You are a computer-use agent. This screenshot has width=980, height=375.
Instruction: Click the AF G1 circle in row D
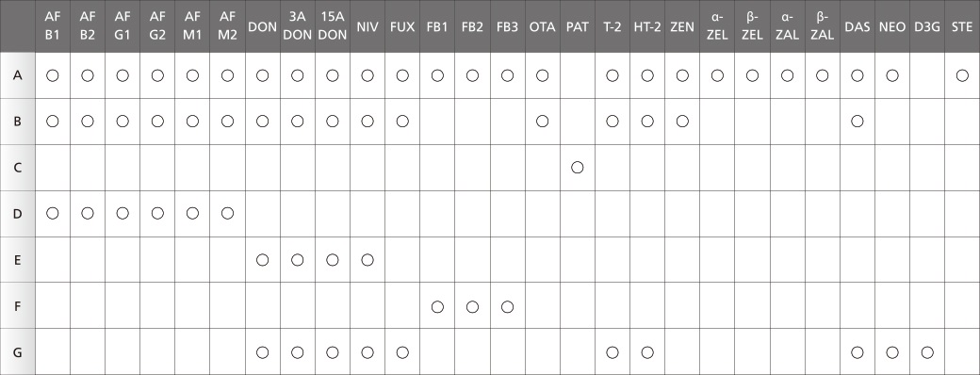tap(122, 213)
